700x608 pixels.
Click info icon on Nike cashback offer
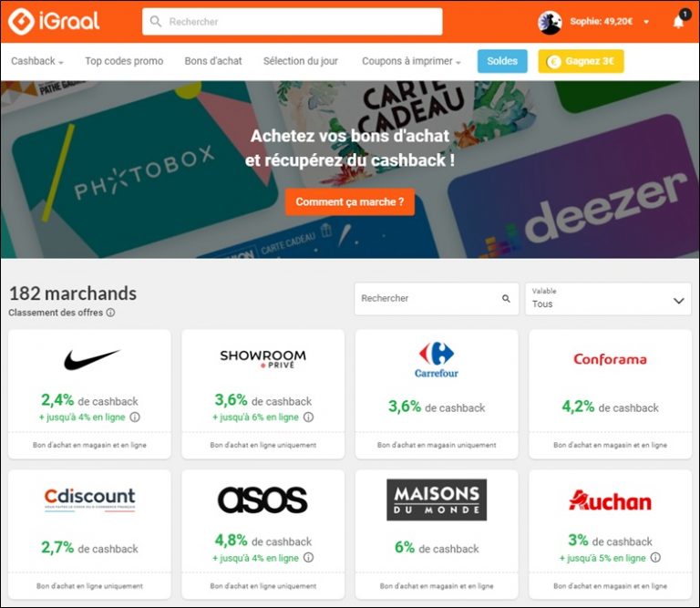(135, 417)
